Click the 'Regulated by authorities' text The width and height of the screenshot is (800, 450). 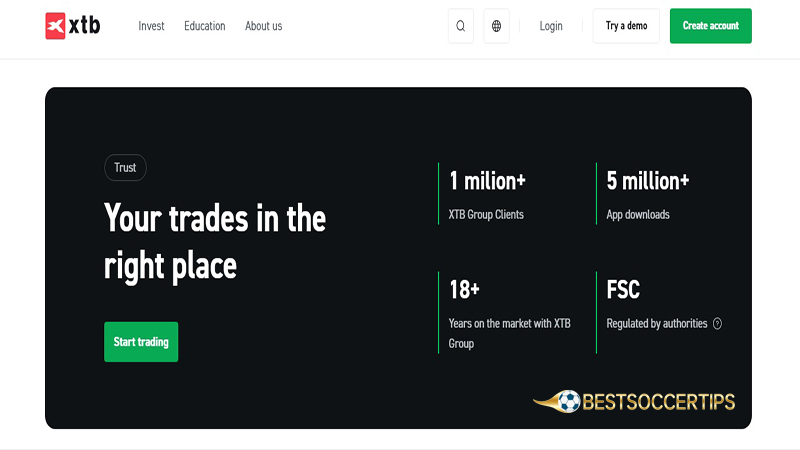pyautogui.click(x=657, y=323)
